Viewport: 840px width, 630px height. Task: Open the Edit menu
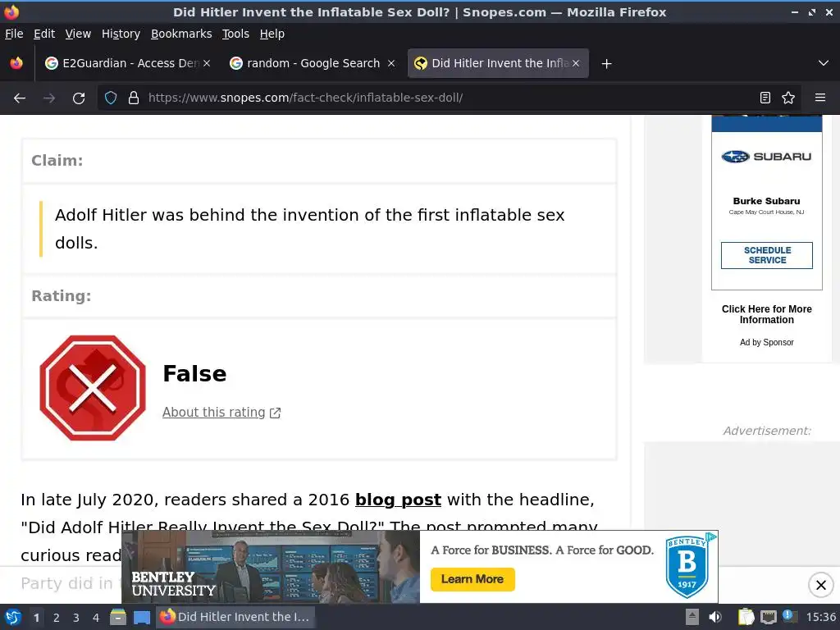click(x=44, y=34)
